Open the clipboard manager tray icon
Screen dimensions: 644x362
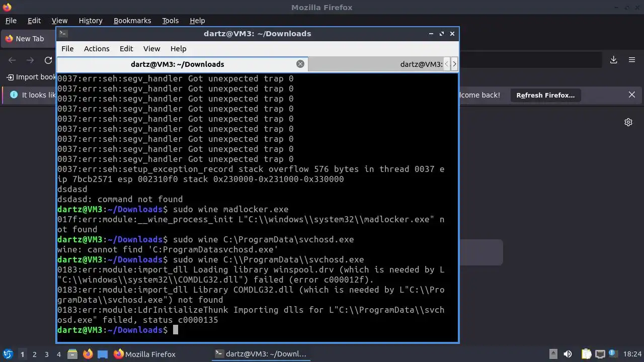point(586,354)
